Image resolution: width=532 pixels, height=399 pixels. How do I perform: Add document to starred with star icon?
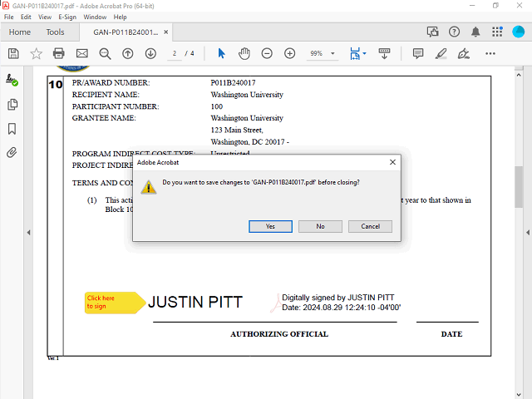pos(36,53)
